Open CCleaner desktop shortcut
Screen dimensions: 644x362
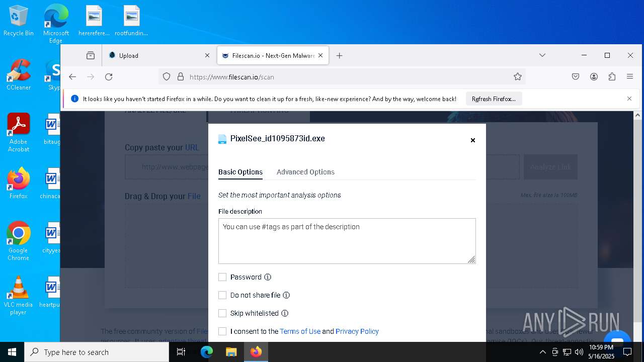click(19, 75)
